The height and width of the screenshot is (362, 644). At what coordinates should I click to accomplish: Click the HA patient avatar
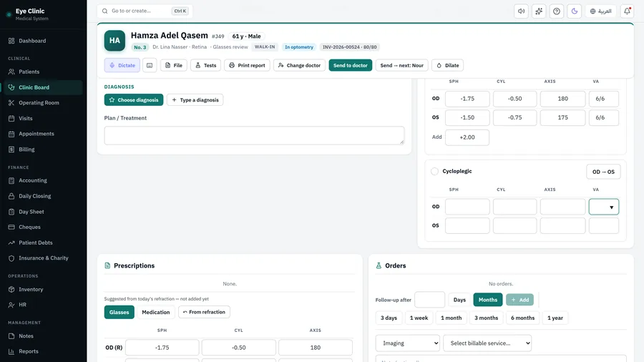[114, 41]
